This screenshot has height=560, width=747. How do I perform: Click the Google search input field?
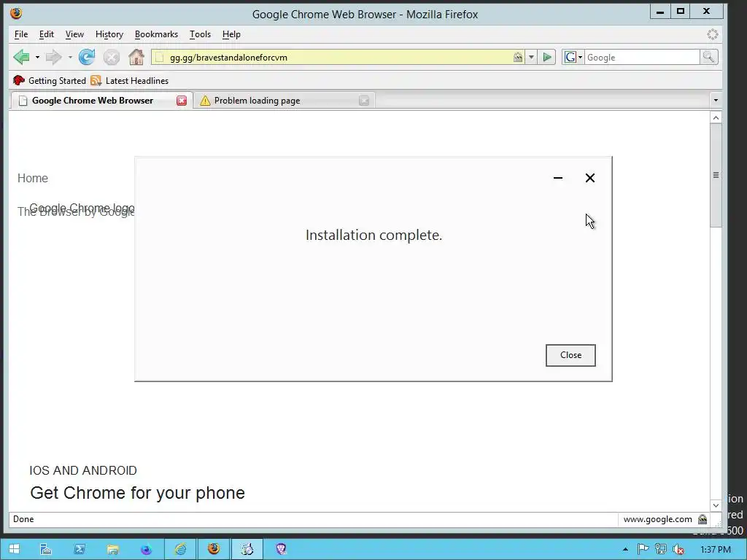pos(642,57)
